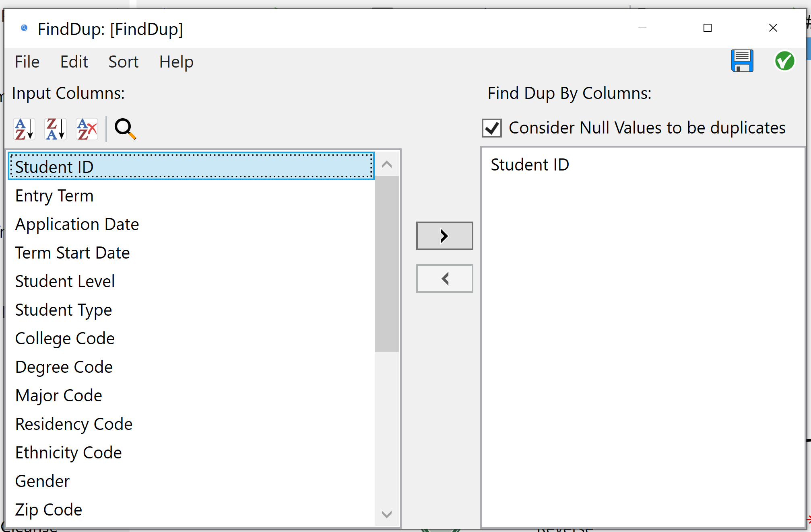
Task: Toggle Consider Null Values to be duplicates
Action: [x=492, y=128]
